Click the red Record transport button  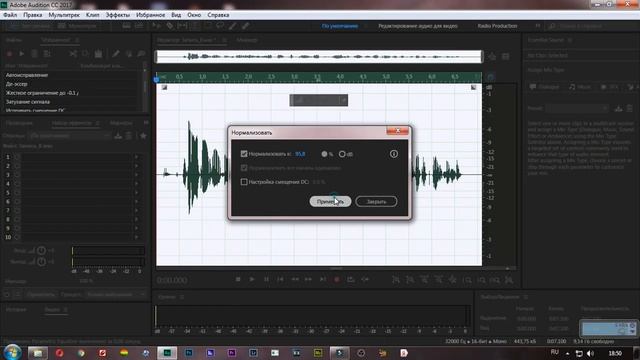(337, 279)
